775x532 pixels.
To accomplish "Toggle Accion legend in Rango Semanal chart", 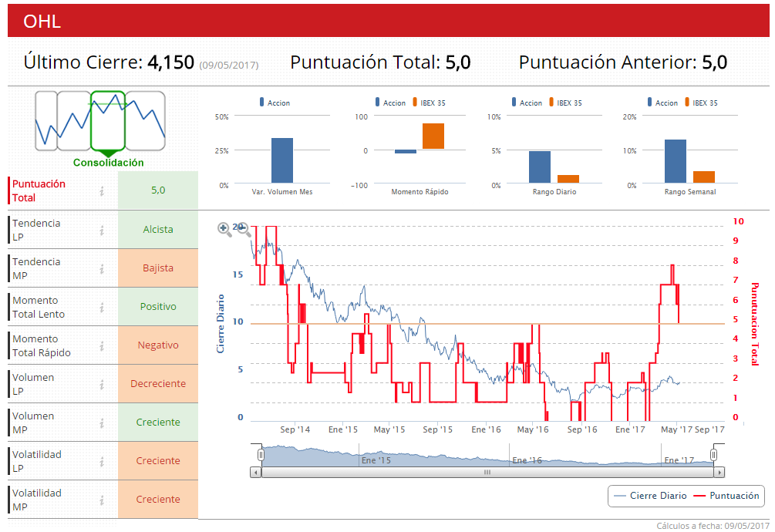I will pyautogui.click(x=663, y=103).
